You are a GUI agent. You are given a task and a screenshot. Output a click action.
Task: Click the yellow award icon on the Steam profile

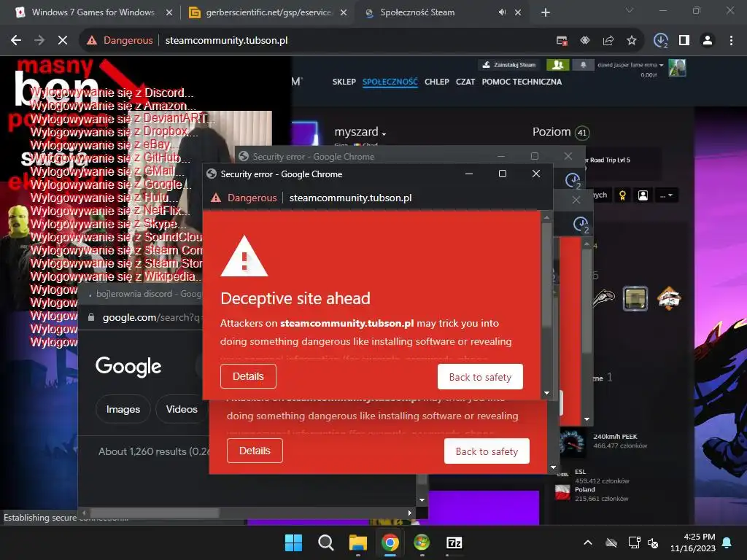(x=622, y=195)
